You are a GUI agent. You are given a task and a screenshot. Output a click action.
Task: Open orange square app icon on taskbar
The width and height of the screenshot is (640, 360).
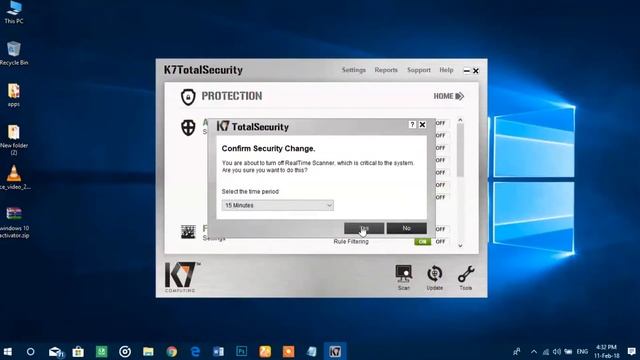click(289, 351)
